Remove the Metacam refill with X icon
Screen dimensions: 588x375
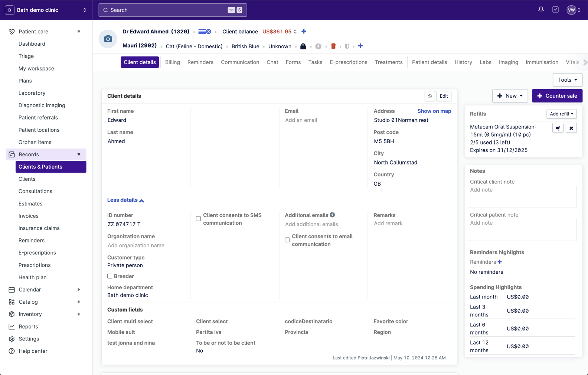click(x=571, y=128)
